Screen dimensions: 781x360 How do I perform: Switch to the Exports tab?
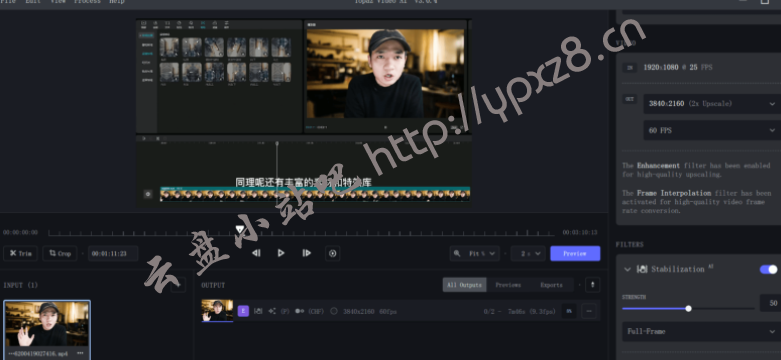[551, 285]
